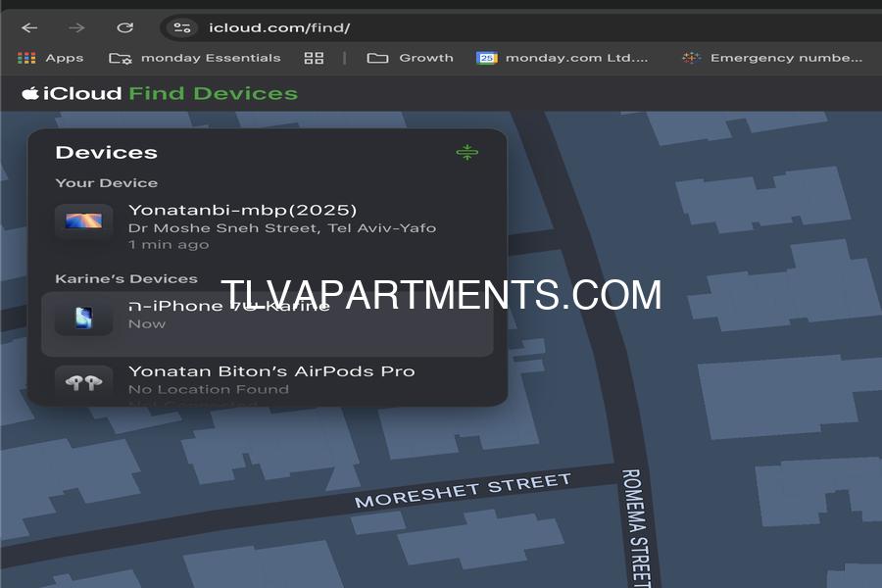Click the MacBook thumbnail icon

(84, 220)
